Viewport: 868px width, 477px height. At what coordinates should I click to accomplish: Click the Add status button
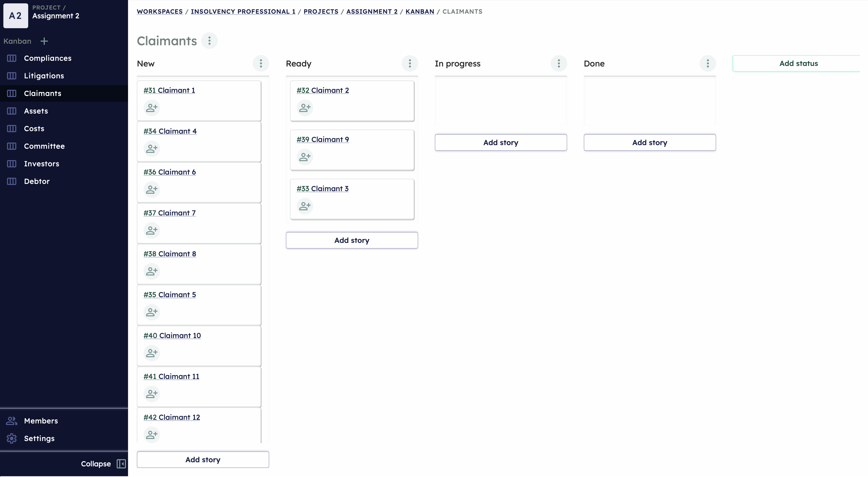(x=798, y=63)
